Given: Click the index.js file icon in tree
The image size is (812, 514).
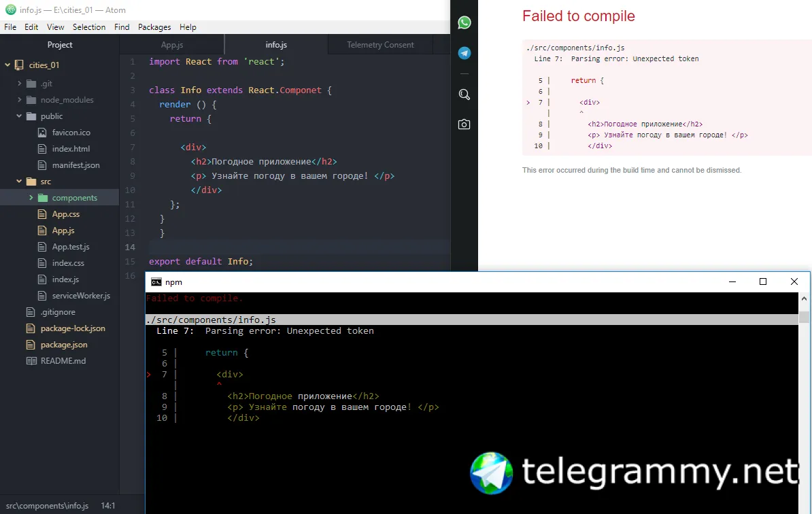Looking at the screenshot, I should 42,279.
